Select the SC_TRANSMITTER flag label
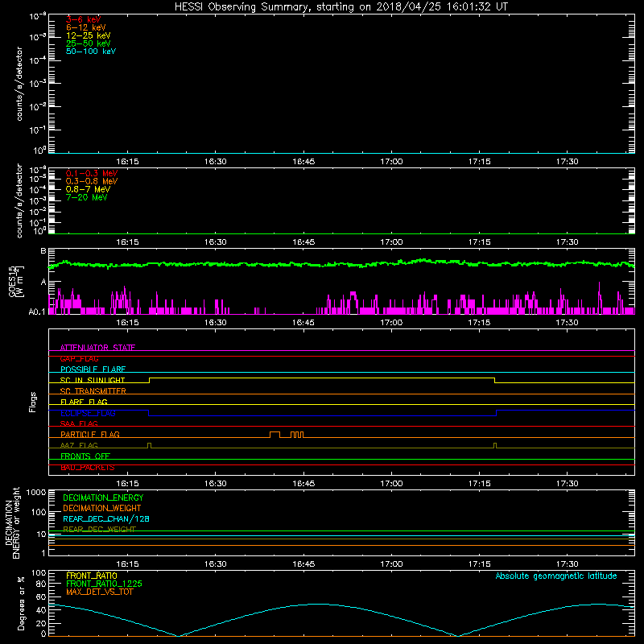Viewport: 644px width, 644px height. tap(93, 391)
